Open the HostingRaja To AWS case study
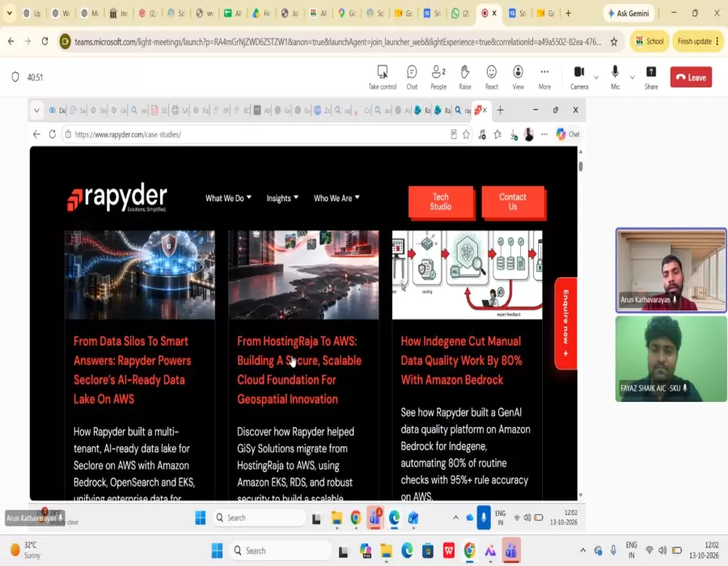Image resolution: width=728 pixels, height=566 pixels. coord(299,370)
